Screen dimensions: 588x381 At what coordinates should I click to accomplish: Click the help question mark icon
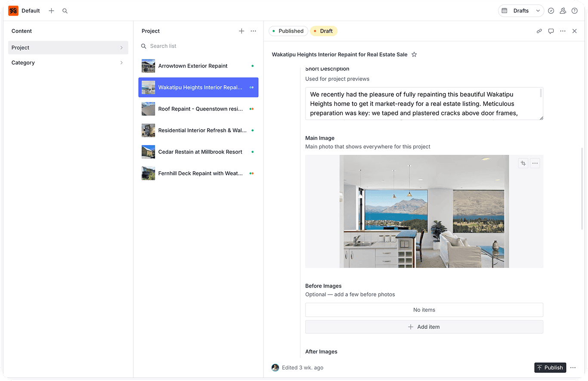pos(574,11)
